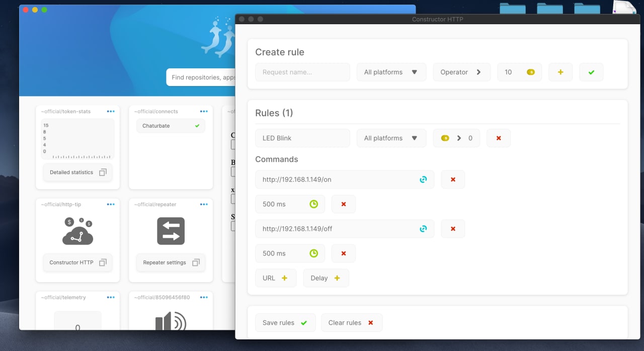The height and width of the screenshot is (351, 644).
Task: Click the Request name input field
Action: [302, 72]
